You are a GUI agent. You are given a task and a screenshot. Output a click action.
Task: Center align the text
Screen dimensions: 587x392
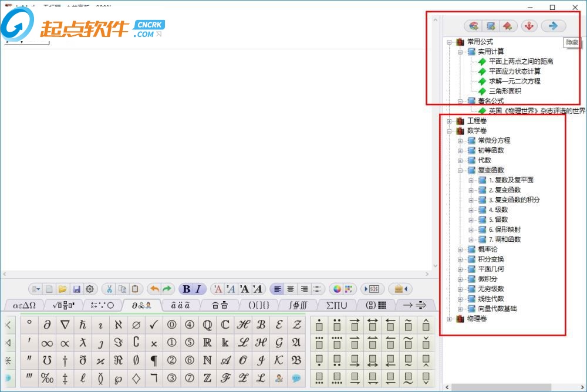point(291,289)
